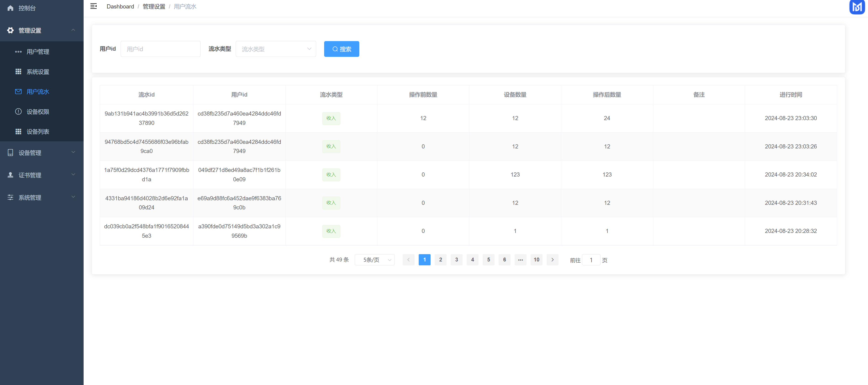Click the info circle icon for 设备权限
The width and height of the screenshot is (868, 385).
coord(19,111)
